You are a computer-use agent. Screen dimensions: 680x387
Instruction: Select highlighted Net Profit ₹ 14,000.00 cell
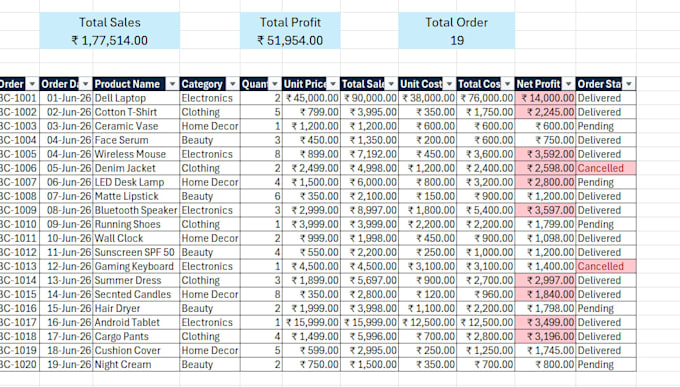pos(545,98)
